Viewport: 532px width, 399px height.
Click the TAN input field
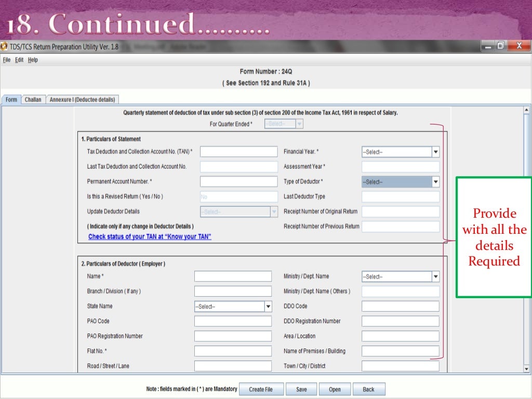tap(239, 152)
